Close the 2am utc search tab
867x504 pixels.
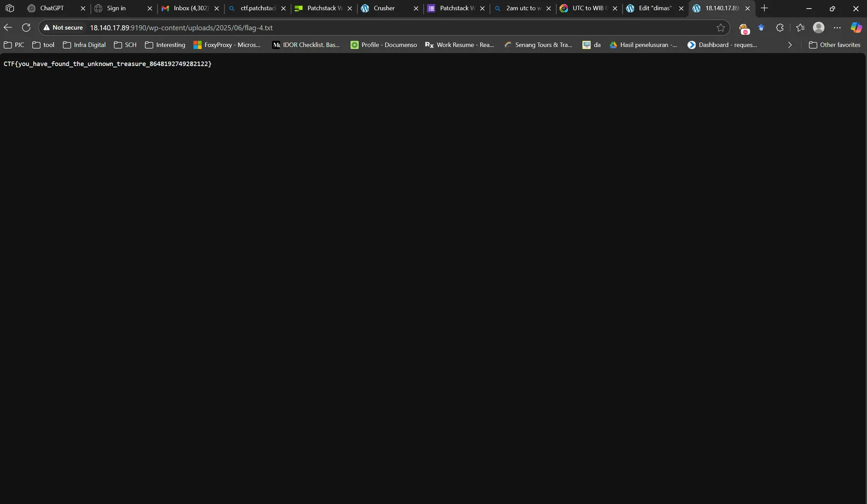click(x=549, y=9)
